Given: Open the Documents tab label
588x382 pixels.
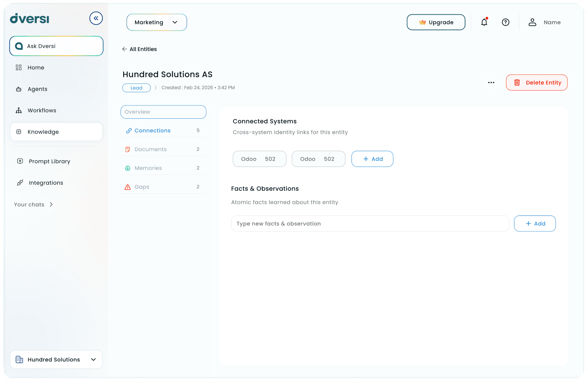Looking at the screenshot, I should (150, 149).
